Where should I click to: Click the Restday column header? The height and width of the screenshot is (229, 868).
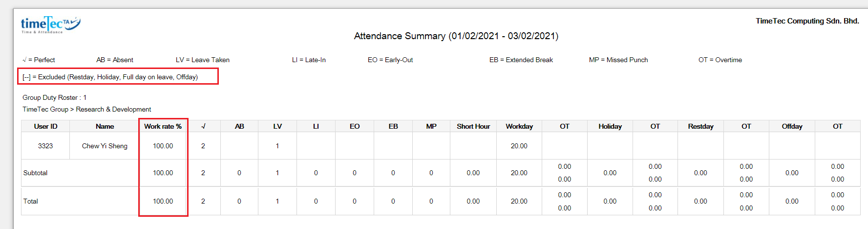pyautogui.click(x=700, y=126)
